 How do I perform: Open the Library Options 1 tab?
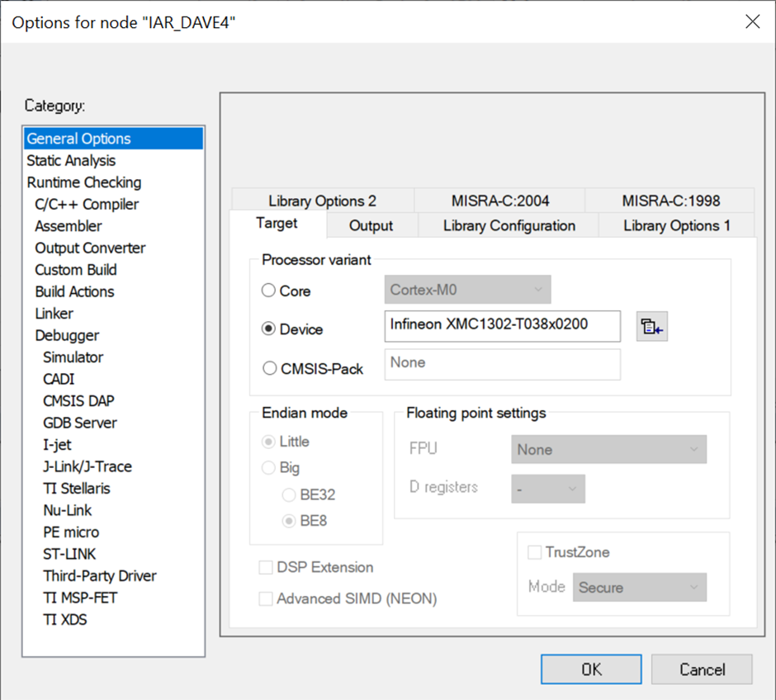676,225
